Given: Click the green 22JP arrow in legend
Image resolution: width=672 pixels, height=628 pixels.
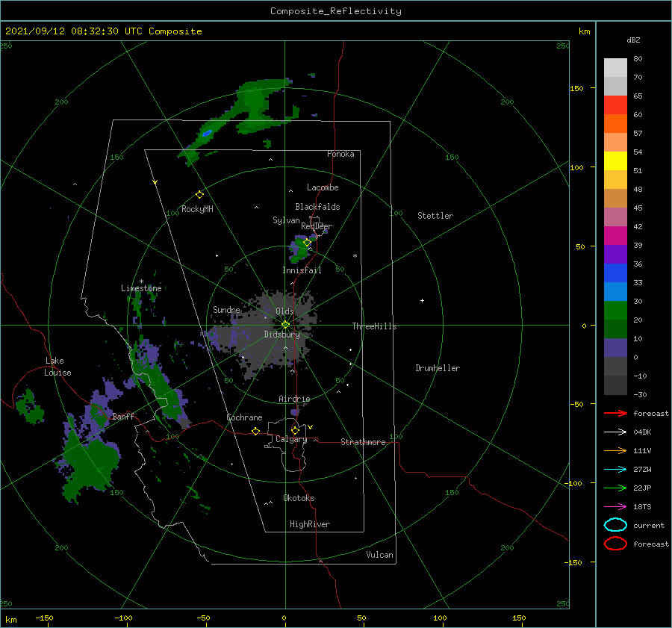Looking at the screenshot, I should [x=615, y=488].
